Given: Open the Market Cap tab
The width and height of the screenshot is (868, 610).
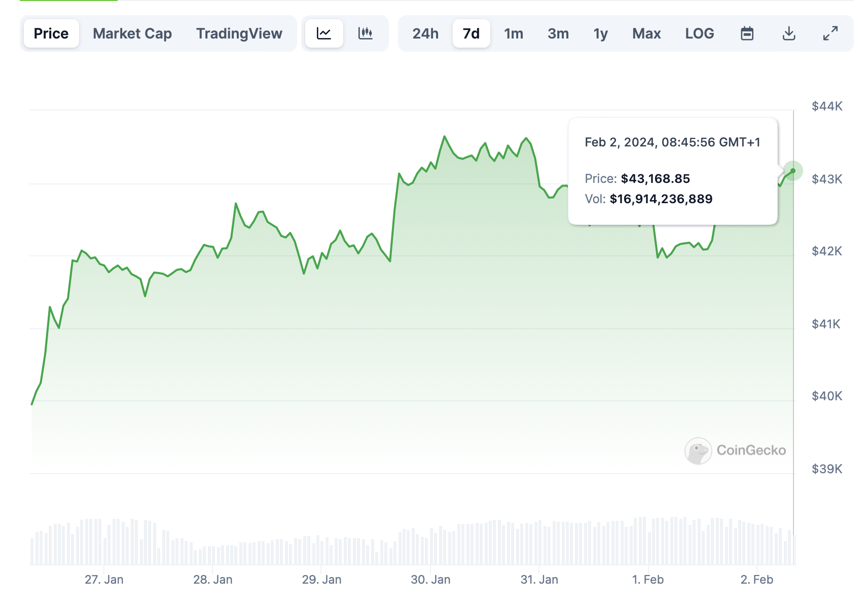Looking at the screenshot, I should (x=132, y=33).
